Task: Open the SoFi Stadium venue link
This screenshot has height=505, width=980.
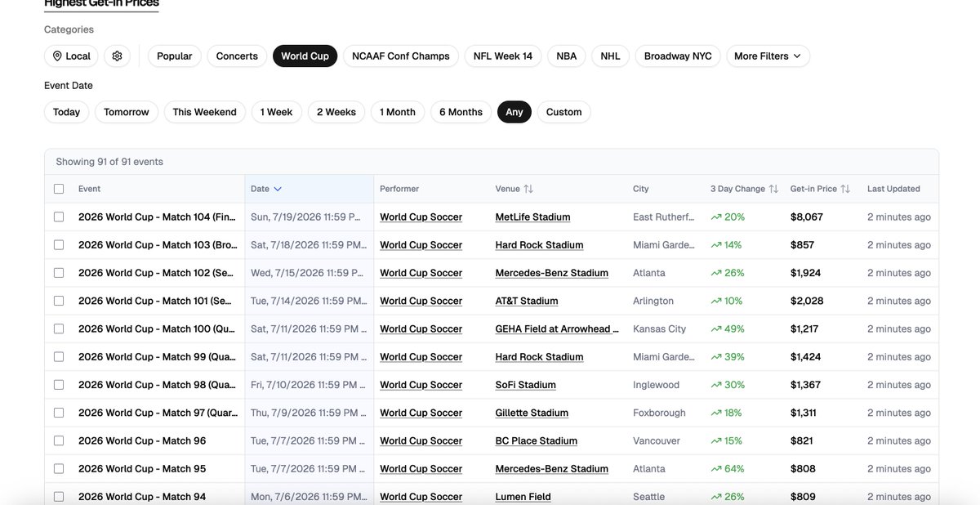Action: click(526, 385)
